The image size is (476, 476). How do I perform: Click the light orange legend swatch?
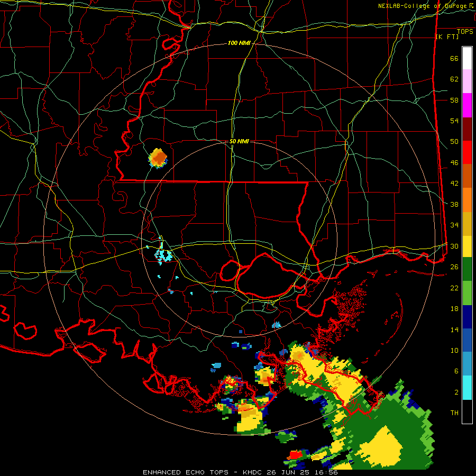tap(467, 199)
